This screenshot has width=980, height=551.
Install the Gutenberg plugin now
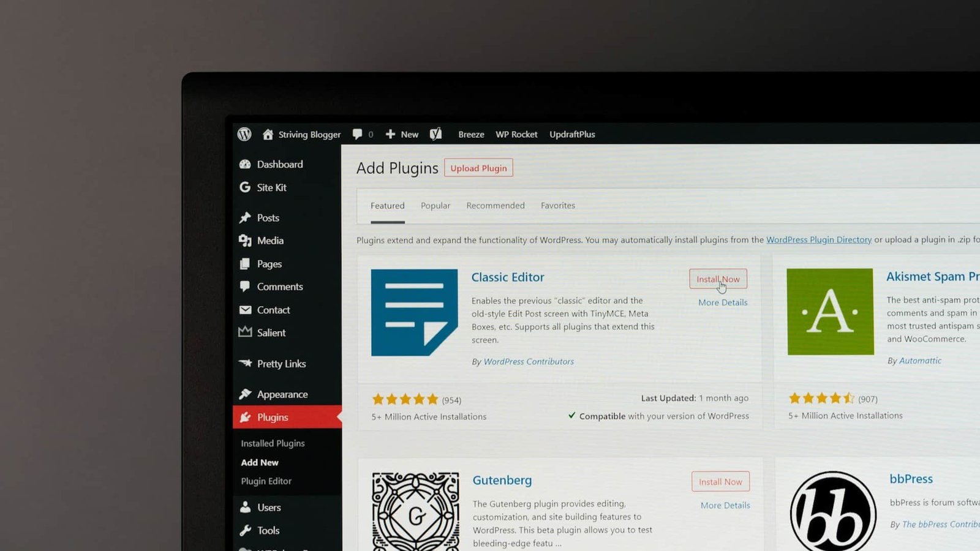tap(720, 482)
